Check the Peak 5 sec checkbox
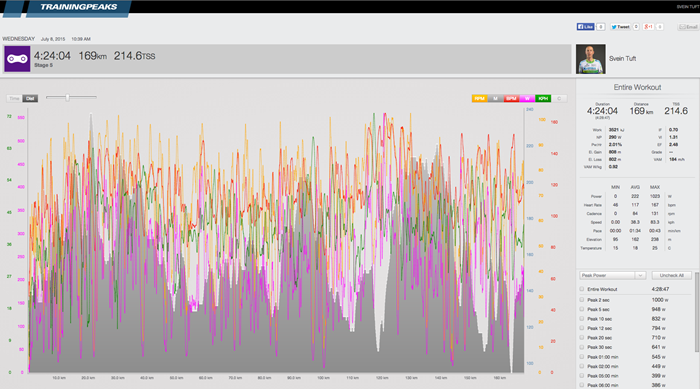The width and height of the screenshot is (700, 389). click(x=582, y=309)
